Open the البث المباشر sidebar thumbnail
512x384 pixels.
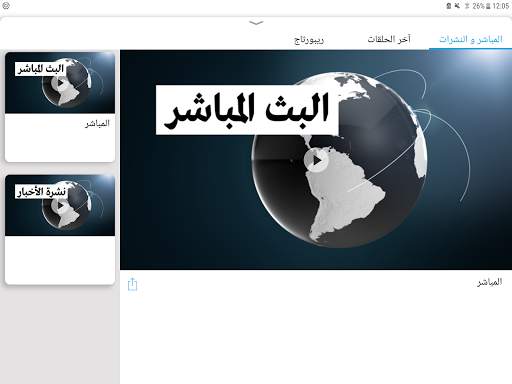click(60, 83)
